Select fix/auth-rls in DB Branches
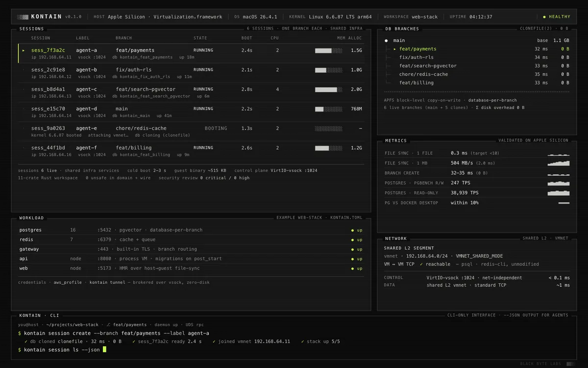Image resolution: width=588 pixels, height=368 pixels. coord(416,57)
